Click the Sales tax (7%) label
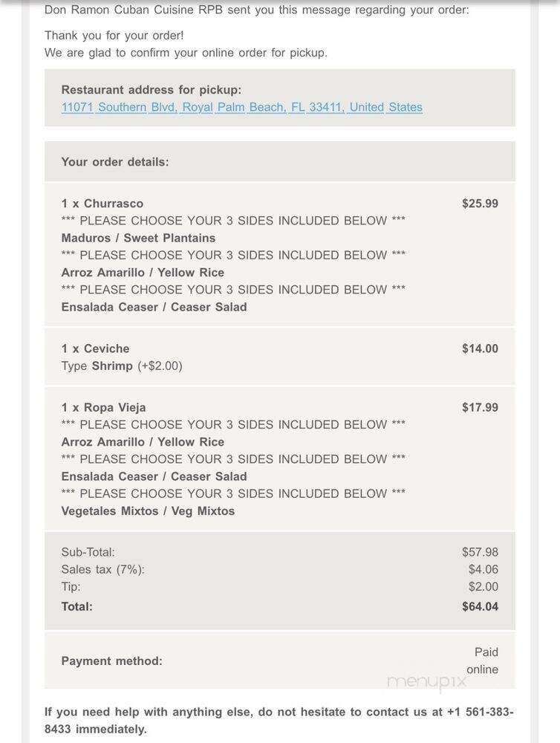The image size is (560, 743). [102, 569]
